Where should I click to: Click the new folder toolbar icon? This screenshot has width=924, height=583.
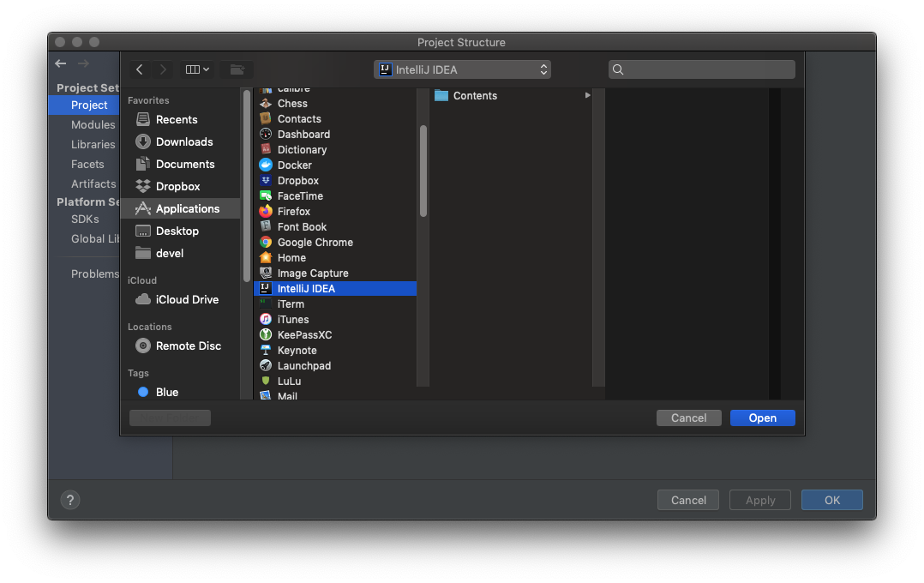pos(237,69)
